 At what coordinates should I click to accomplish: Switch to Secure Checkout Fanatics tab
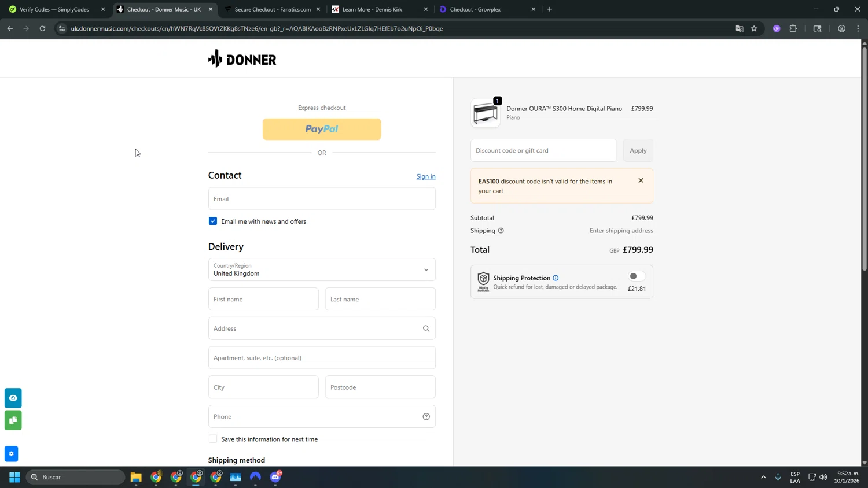(272, 9)
